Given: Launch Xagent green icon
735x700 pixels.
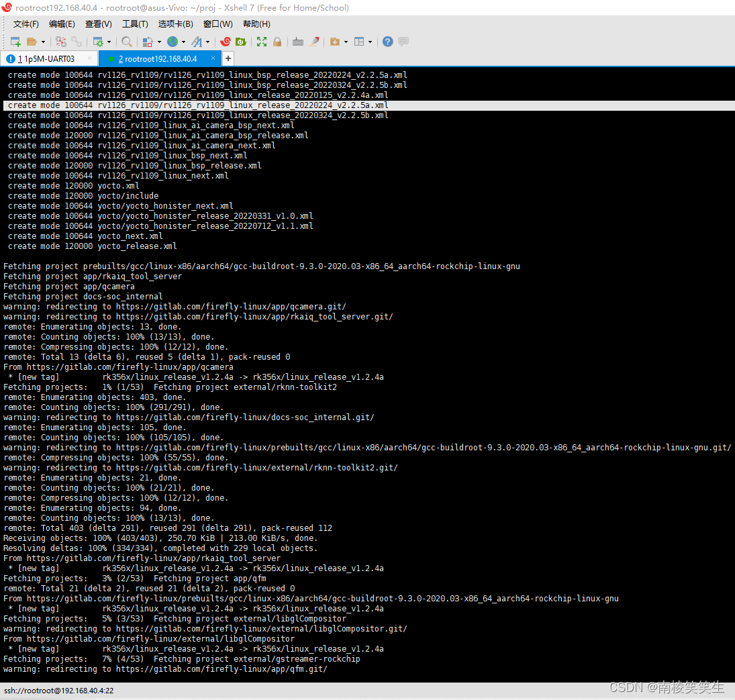Looking at the screenshot, I should [240, 42].
